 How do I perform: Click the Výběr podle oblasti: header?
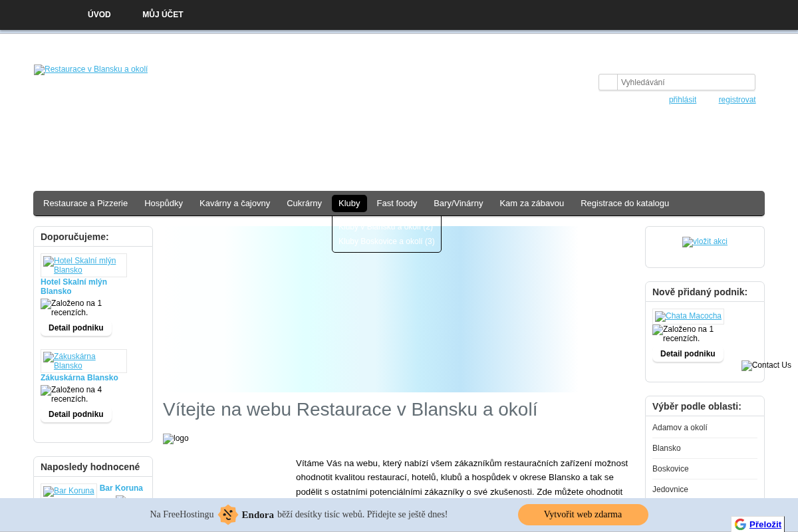[705, 406]
